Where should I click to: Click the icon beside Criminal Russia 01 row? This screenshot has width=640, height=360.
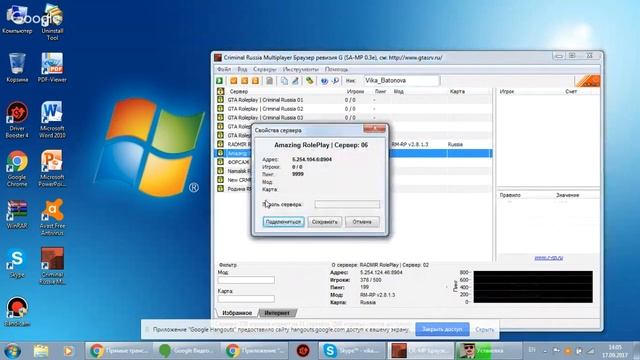220,100
